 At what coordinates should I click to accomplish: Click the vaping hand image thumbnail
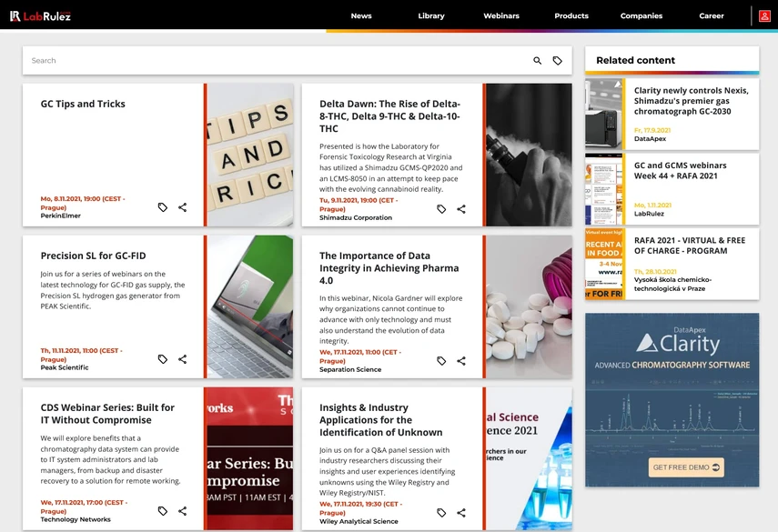[x=529, y=155]
